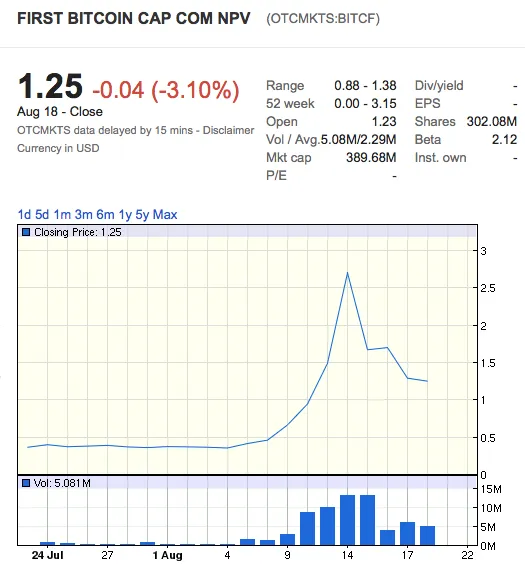Screen dimensions: 525x573
Task: Click the (OTCMKTS:BITCF) ticker symbol
Action: pyautogui.click(x=323, y=19)
